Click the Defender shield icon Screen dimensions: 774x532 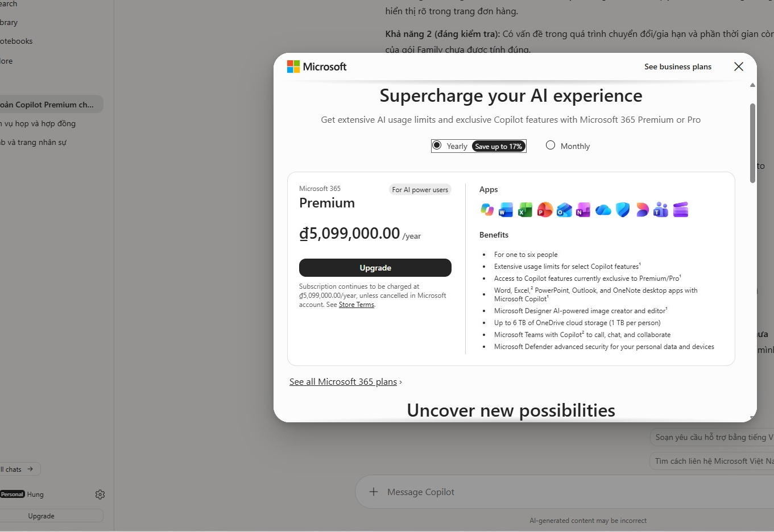(623, 210)
